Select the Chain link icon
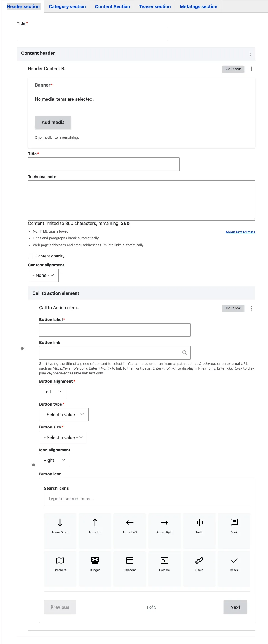Screen dimensions: 268x644 tap(199, 569)
